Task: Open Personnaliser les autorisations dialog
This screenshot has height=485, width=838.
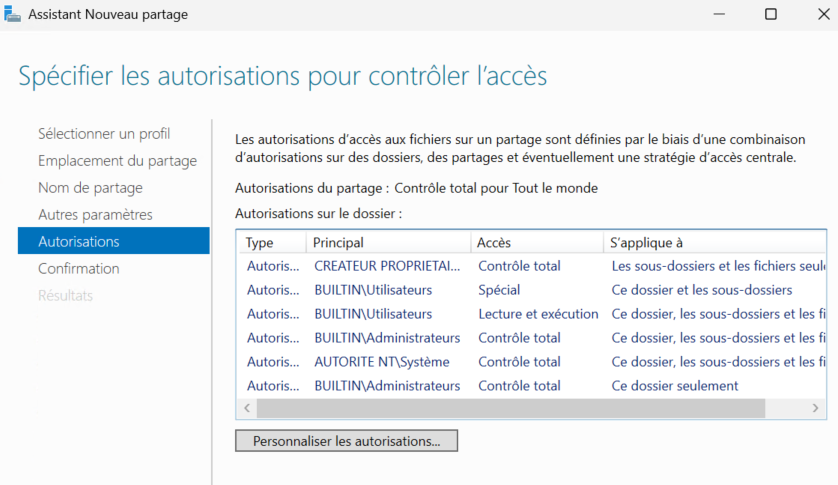Action: point(346,440)
